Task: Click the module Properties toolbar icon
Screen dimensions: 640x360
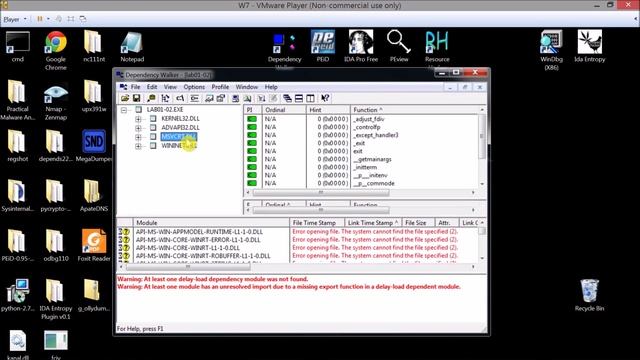Action: pyautogui.click(x=221, y=98)
